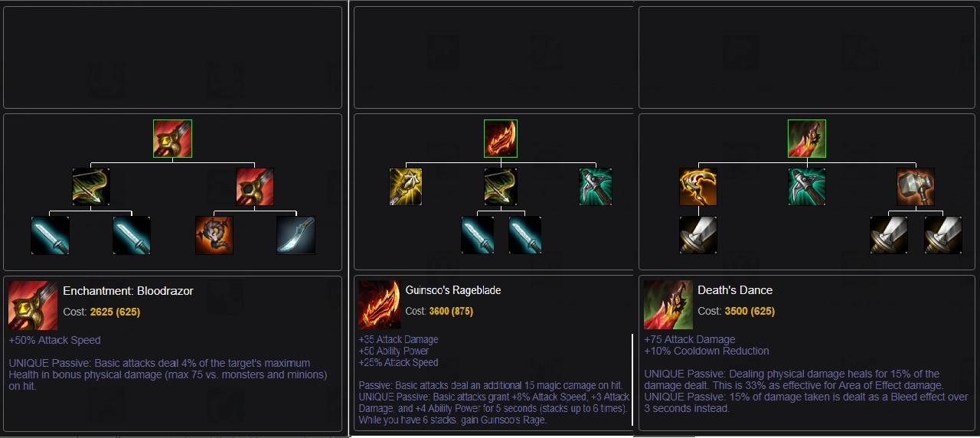Select Death's Dance icon atop its build tree
980x438 pixels.
coord(807,139)
